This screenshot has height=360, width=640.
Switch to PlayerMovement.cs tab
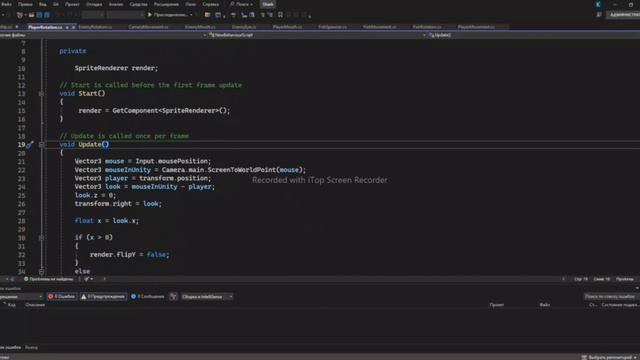coord(476,27)
